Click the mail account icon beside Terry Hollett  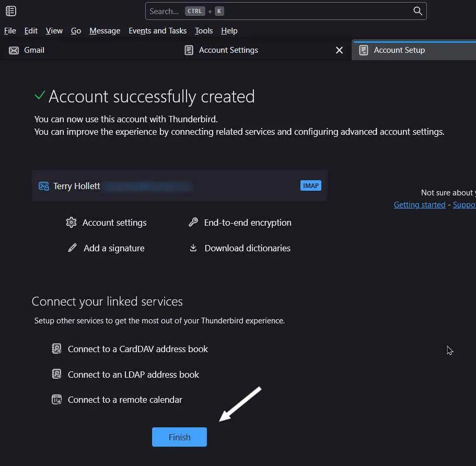pos(44,186)
